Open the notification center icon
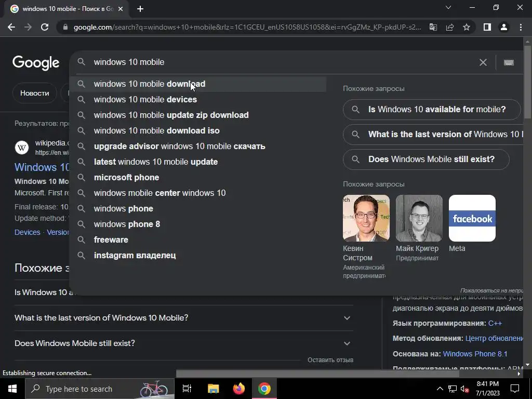The height and width of the screenshot is (399, 532). (x=515, y=389)
